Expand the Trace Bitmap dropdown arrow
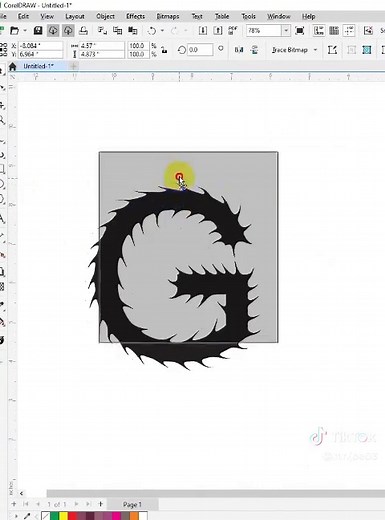This screenshot has height=520, width=385. 315,50
